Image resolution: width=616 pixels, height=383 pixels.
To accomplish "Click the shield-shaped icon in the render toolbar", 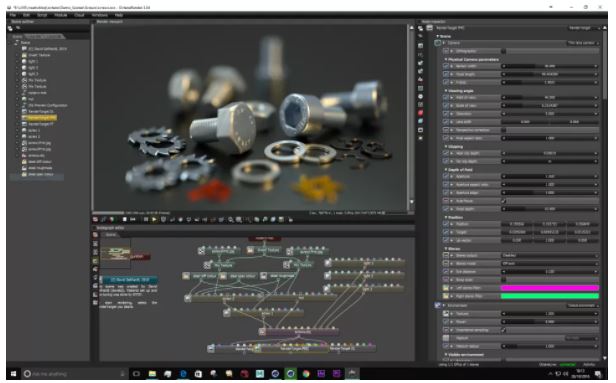I will tap(163, 220).
